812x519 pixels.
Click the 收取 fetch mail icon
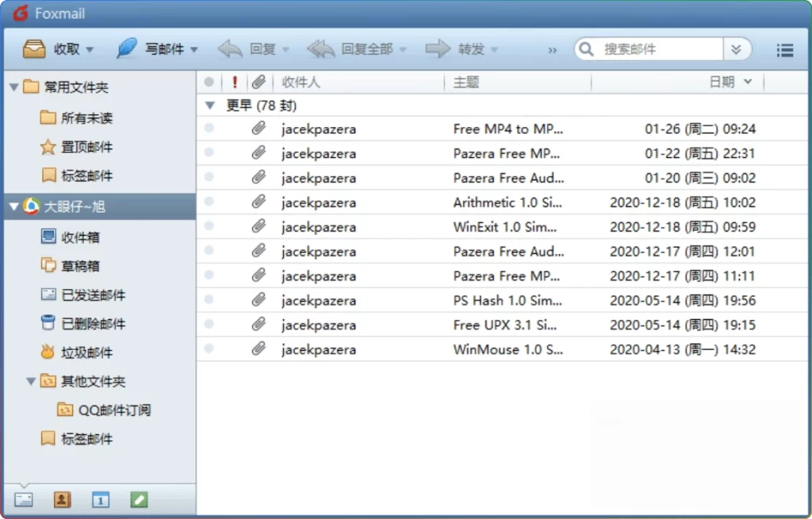coord(35,48)
